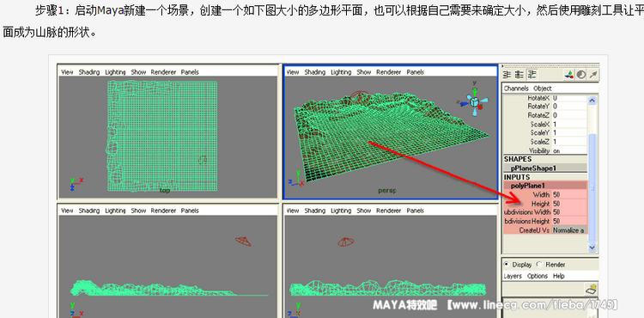Open Lighting menu in the persp viewport

tap(341, 72)
